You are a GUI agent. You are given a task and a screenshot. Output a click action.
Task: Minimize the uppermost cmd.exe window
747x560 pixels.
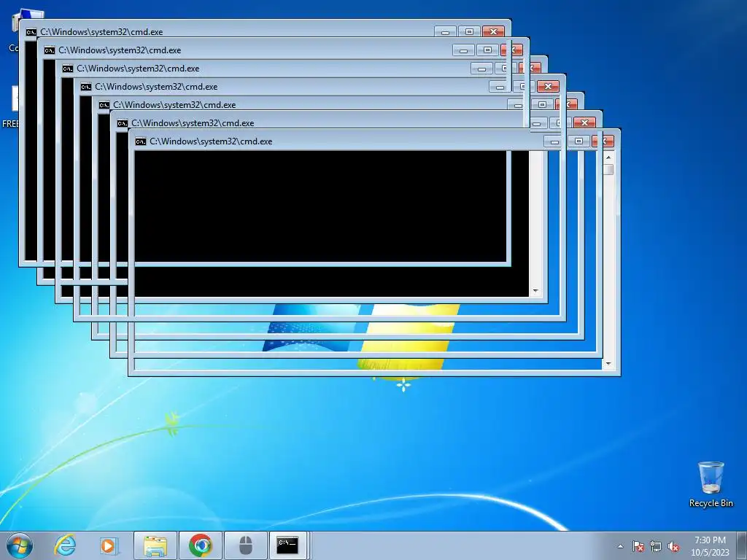(x=445, y=31)
